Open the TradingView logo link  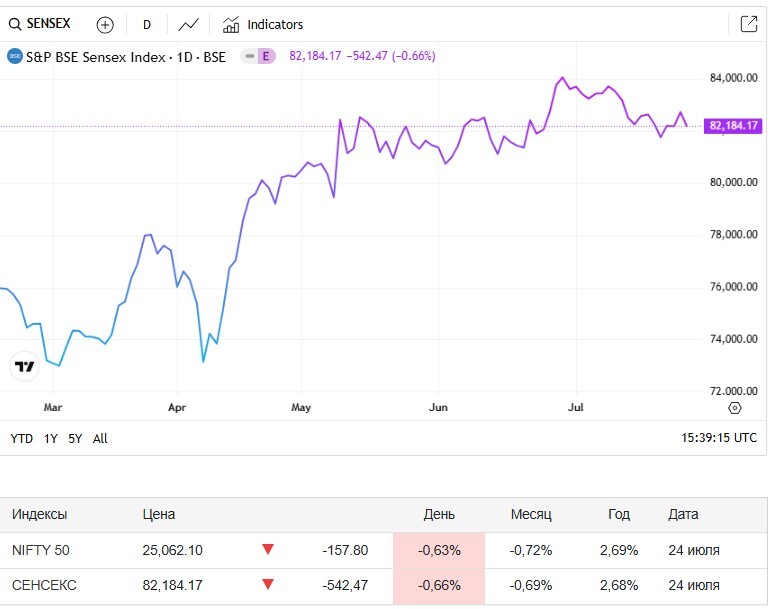(x=25, y=367)
